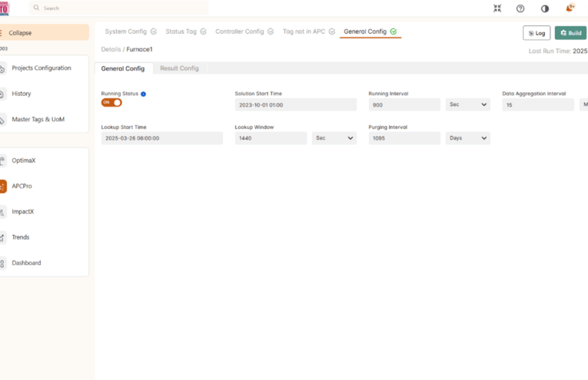Select the System Config step tab
Viewport: 588px width, 380px height.
click(126, 31)
